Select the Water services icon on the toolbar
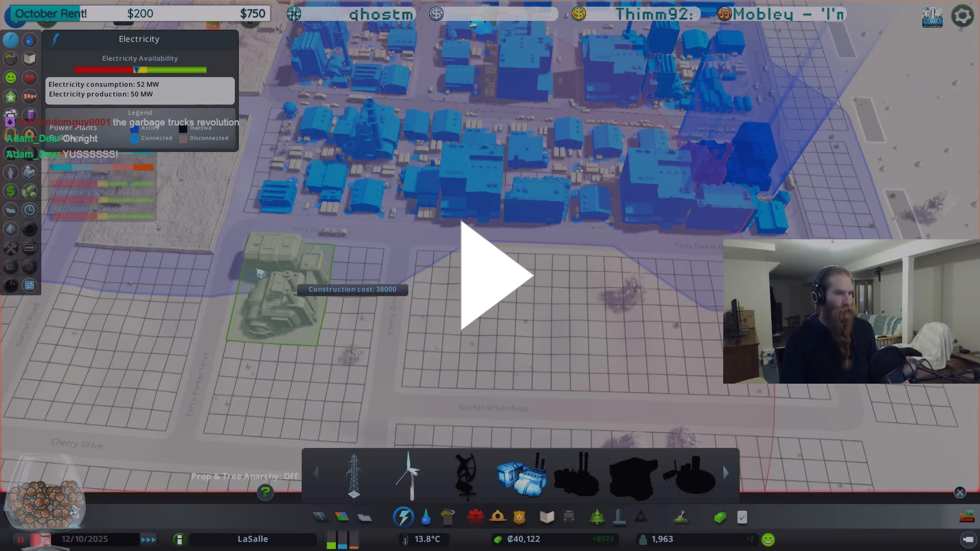 427,516
